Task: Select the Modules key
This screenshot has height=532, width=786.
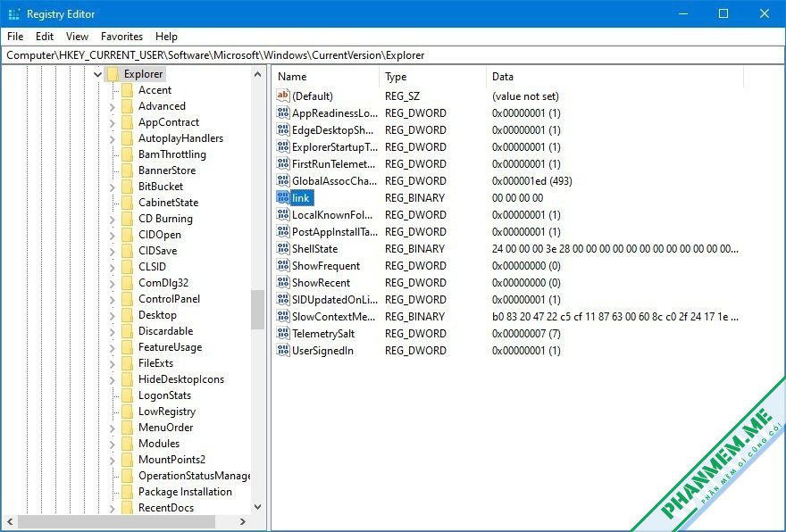Action: (158, 444)
